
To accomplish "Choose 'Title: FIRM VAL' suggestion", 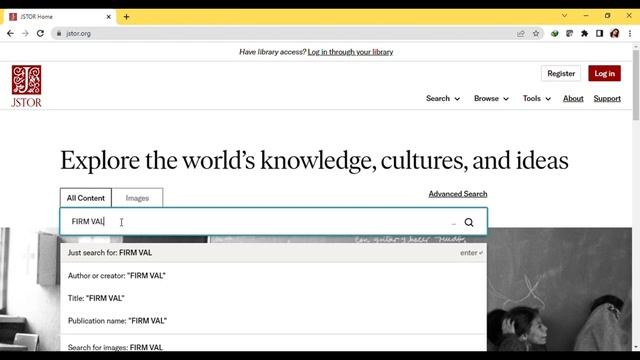I will pos(273,298).
